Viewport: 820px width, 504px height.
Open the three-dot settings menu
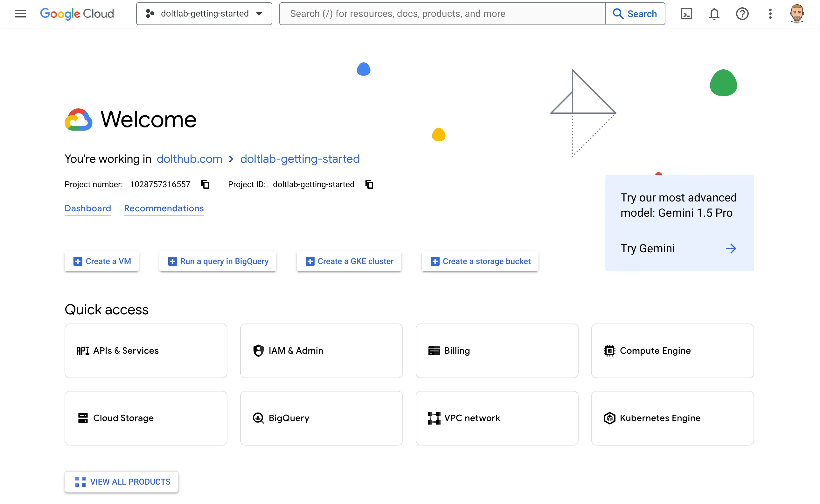pyautogui.click(x=770, y=14)
